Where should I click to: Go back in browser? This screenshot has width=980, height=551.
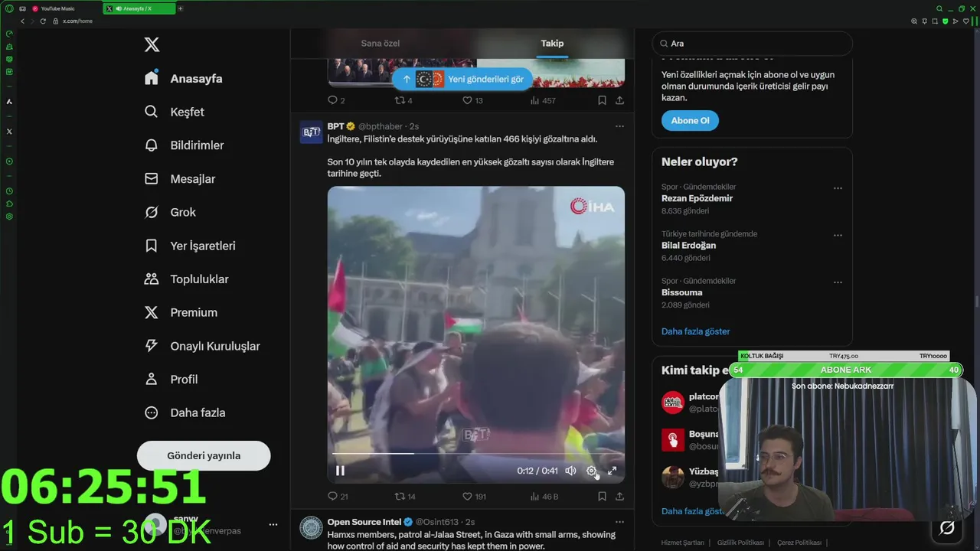pyautogui.click(x=22, y=21)
